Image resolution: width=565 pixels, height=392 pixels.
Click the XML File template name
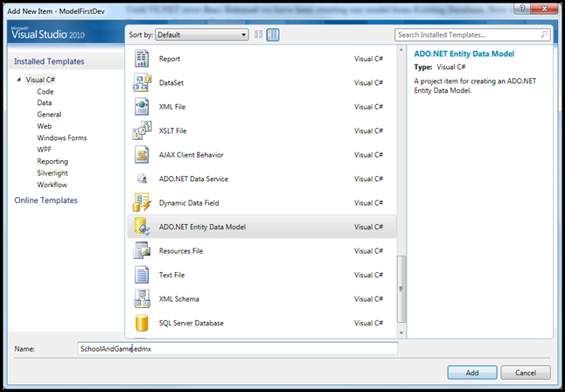pos(172,107)
